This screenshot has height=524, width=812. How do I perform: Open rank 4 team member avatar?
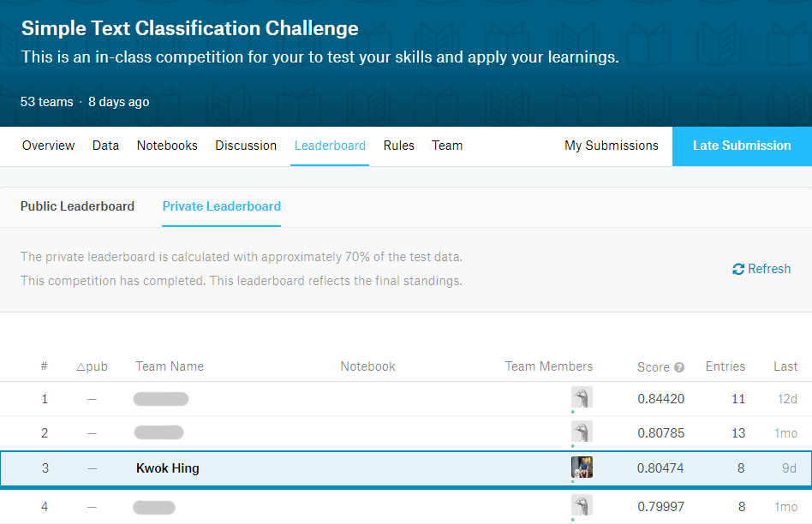(582, 505)
